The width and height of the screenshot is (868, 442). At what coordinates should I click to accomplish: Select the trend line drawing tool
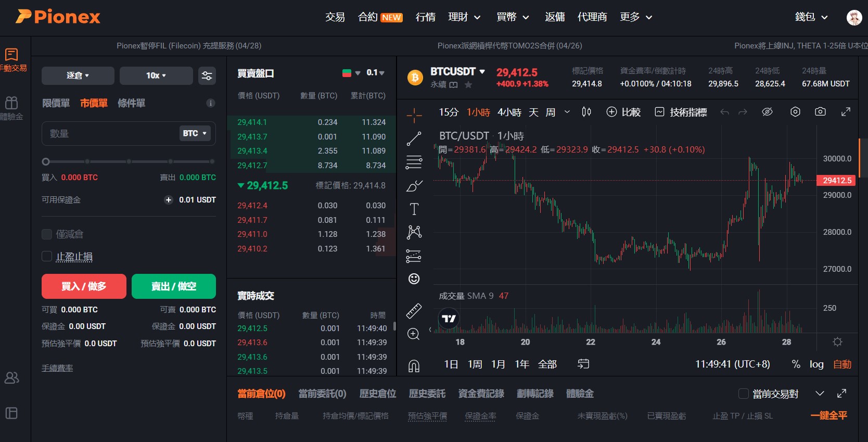[x=414, y=138]
